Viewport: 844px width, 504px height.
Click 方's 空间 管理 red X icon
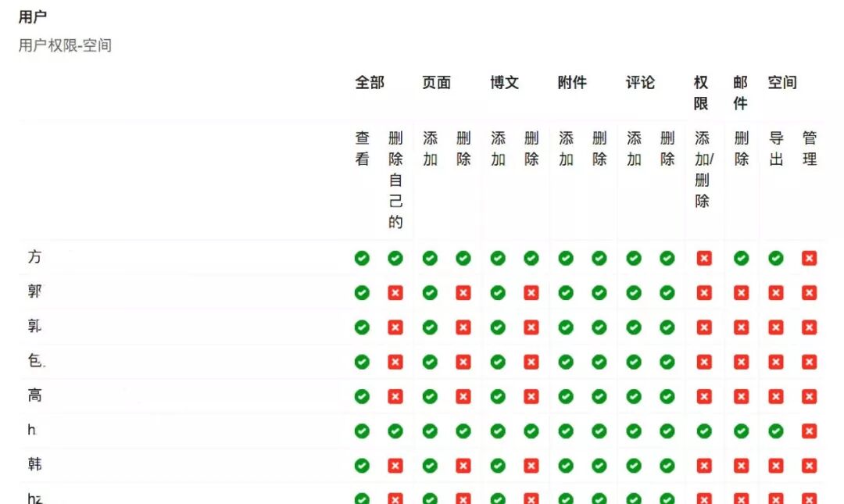809,258
